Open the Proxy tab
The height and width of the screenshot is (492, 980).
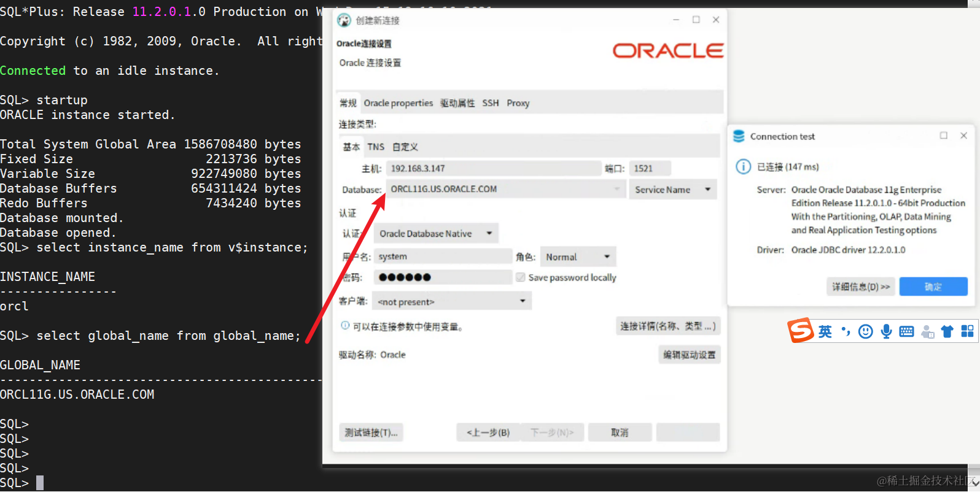pyautogui.click(x=518, y=103)
